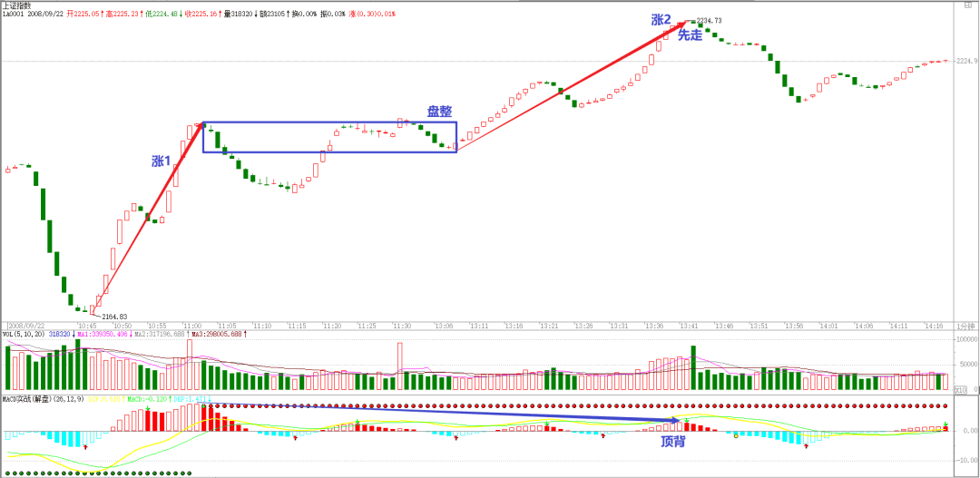Click the red up-arrow on MACD near 11:15
Screen dimensions: 980x478
295,439
